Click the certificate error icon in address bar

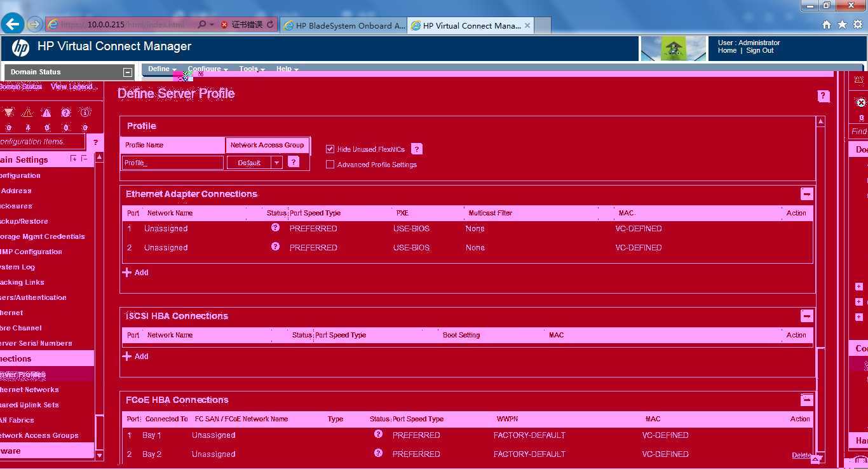click(224, 25)
